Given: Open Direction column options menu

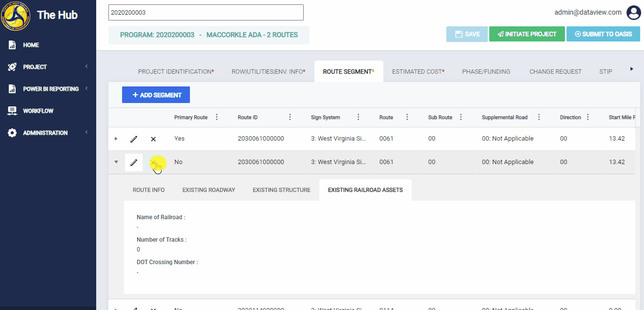Looking at the screenshot, I should pos(588,117).
